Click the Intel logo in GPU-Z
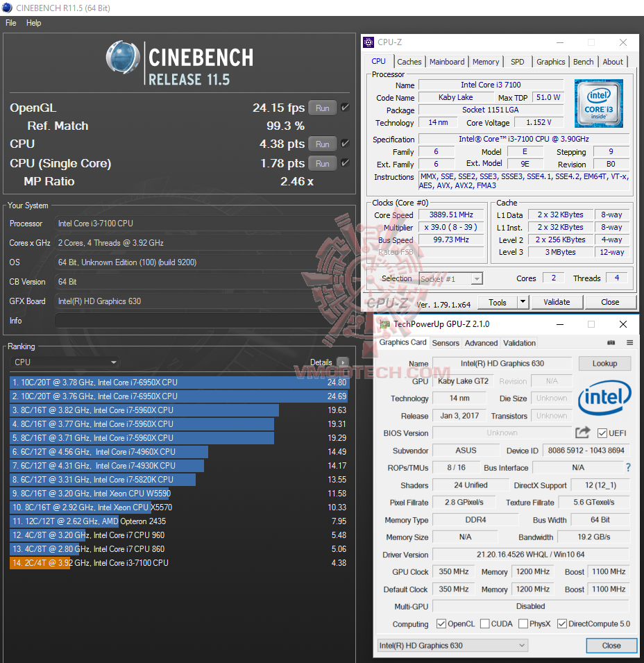Screen dimensions: 644x663 tap(604, 398)
